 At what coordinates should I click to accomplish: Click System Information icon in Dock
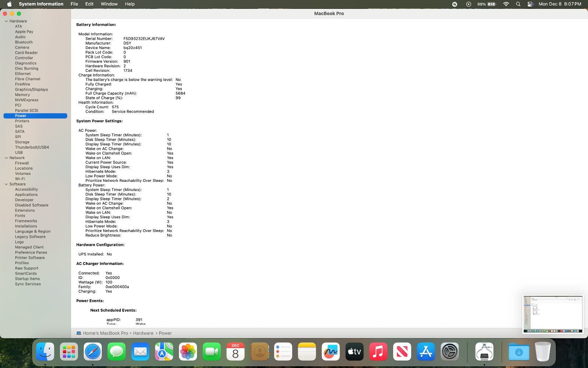(x=484, y=352)
